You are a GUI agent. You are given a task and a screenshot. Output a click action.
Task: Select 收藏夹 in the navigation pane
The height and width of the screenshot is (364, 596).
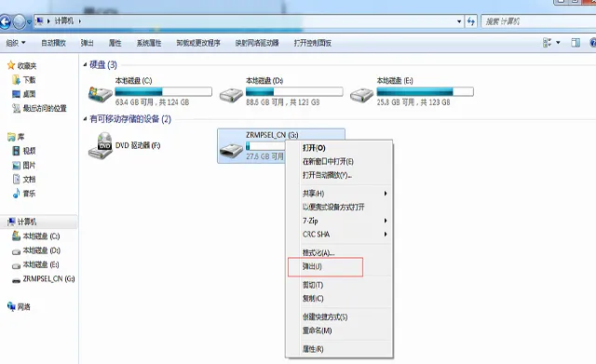click(22, 66)
